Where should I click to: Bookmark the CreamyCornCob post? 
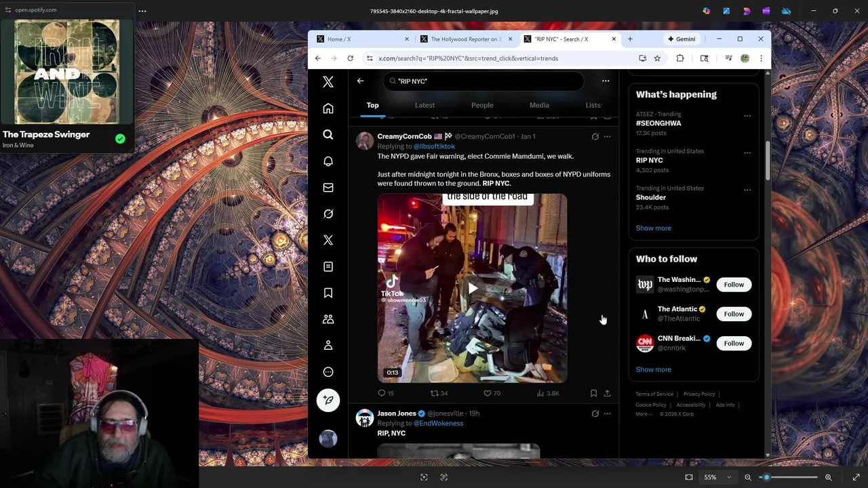[x=593, y=393]
